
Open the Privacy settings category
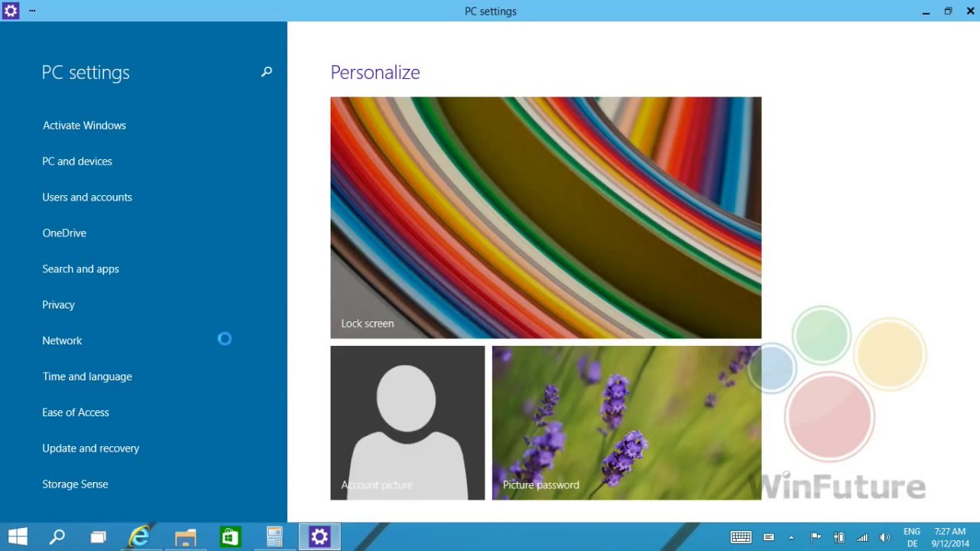(58, 305)
